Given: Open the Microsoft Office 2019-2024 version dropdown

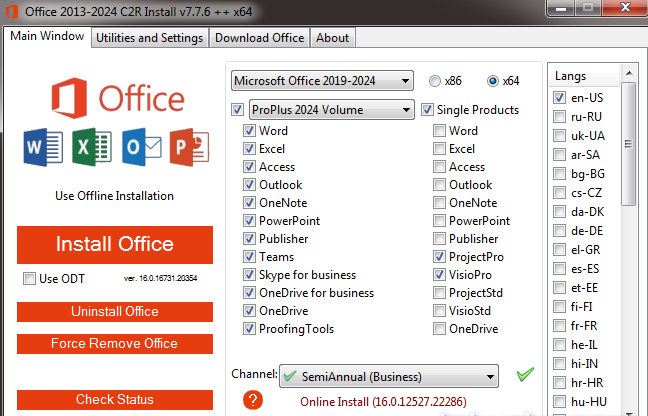Looking at the screenshot, I should coord(321,80).
